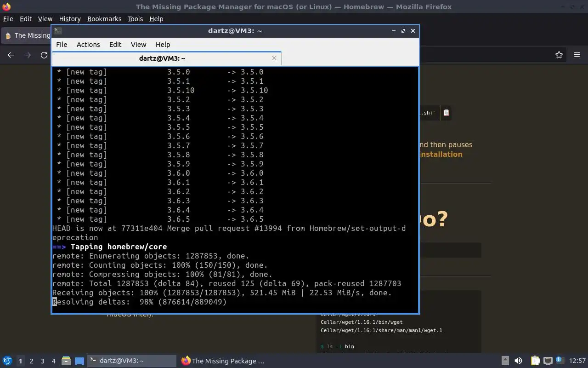Click the '$ ls -l bin' line in Firefox

337,346
